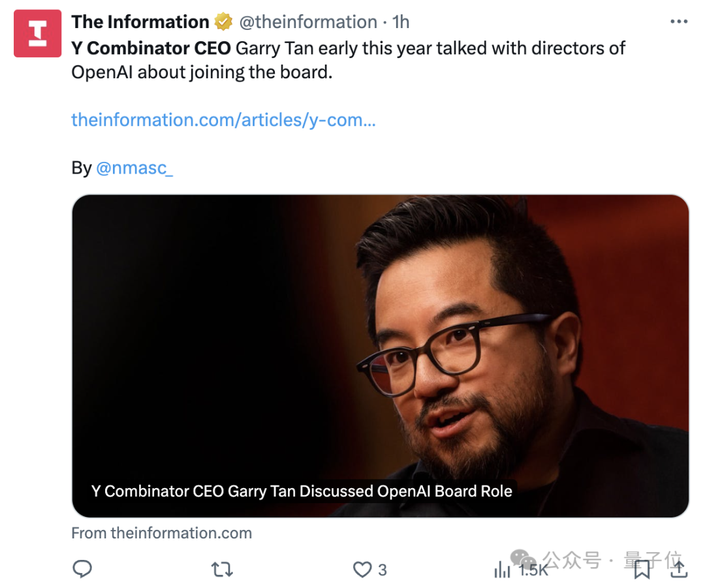Bookmark this tweet

[x=642, y=569]
